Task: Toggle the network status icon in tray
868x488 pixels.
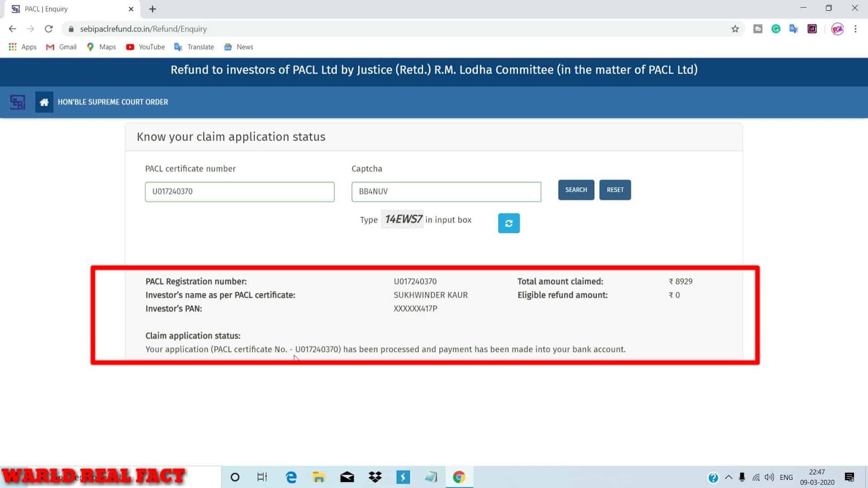Action: click(x=756, y=477)
